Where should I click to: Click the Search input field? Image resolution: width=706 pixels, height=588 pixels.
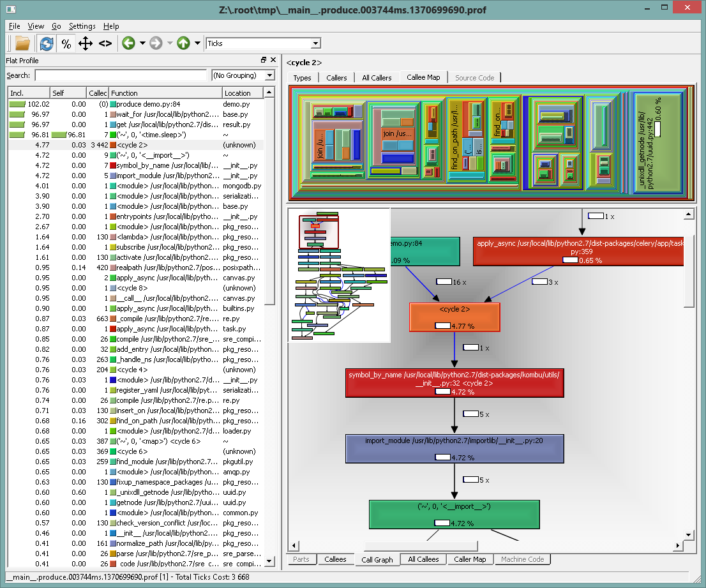[x=121, y=75]
